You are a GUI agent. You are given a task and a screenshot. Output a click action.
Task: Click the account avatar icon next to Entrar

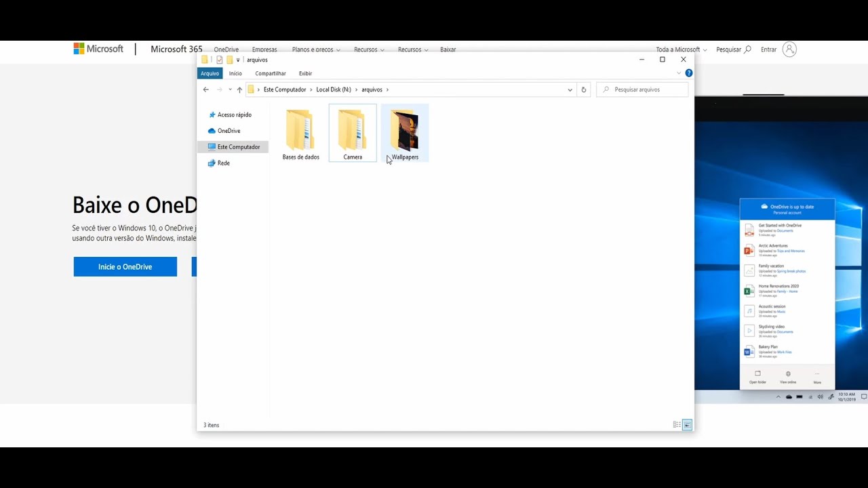pyautogui.click(x=789, y=49)
